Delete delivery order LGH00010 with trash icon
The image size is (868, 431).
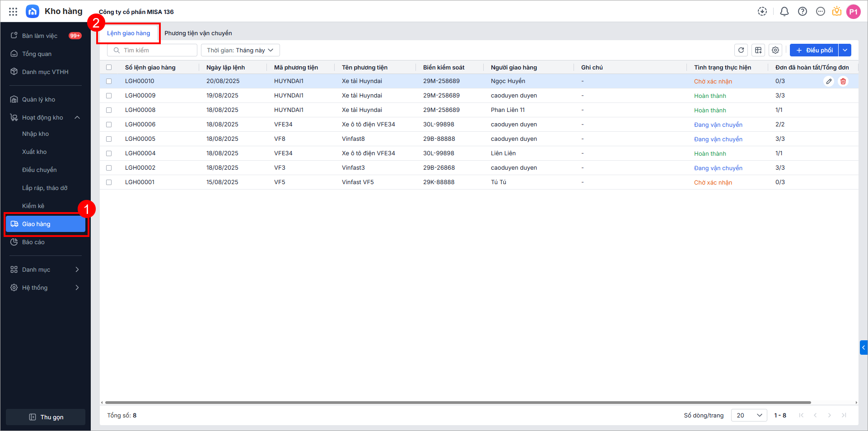(843, 81)
